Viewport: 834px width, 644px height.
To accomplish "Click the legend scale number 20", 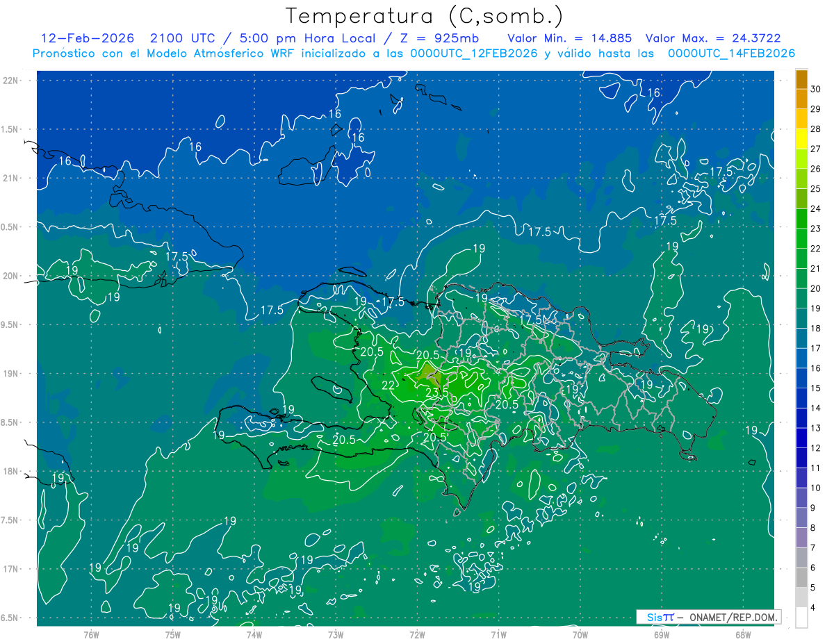I will tap(816, 288).
